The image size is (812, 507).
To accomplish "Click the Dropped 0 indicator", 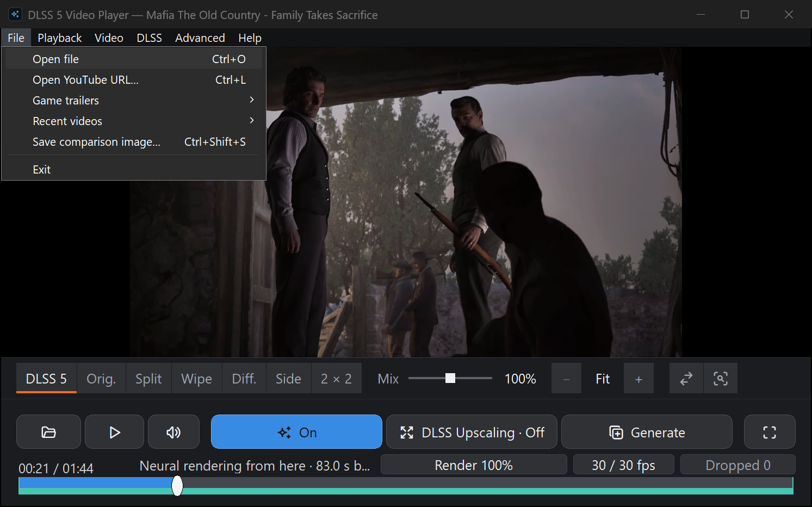I will tap(737, 465).
